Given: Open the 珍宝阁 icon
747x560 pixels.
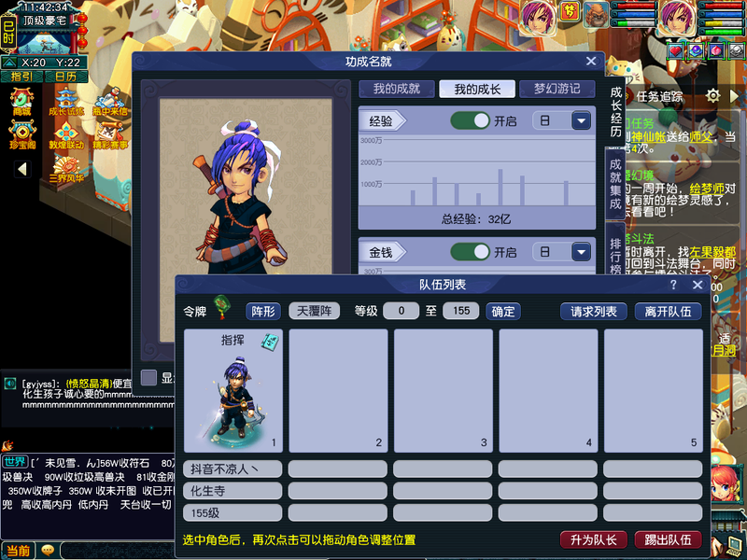Looking at the screenshot, I should (21, 135).
